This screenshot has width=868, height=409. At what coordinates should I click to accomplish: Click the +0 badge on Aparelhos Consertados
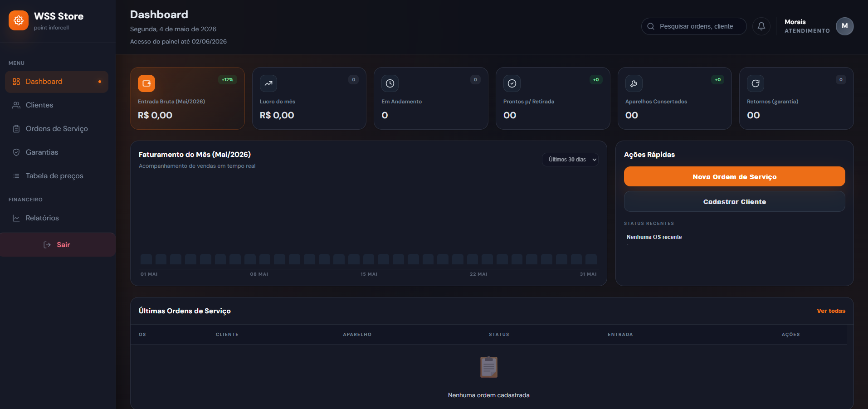tap(718, 80)
